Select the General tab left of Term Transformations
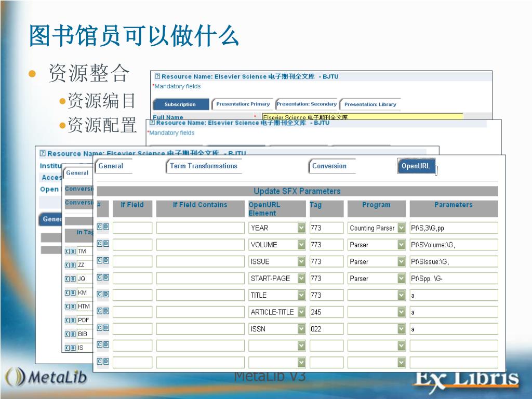Viewport: 532px width, 399px height. [113, 166]
